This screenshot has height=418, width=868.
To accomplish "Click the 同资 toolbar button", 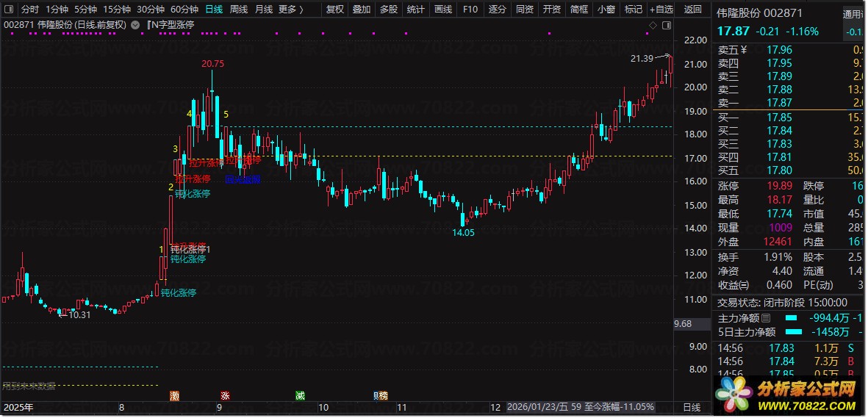I will click(x=524, y=10).
